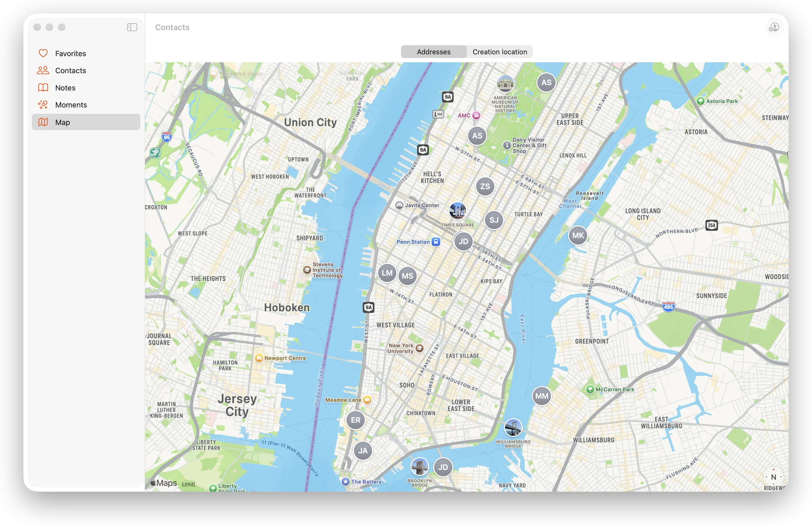The height and width of the screenshot is (525, 812).
Task: Click the American Museum of Natural History pin
Action: [505, 83]
